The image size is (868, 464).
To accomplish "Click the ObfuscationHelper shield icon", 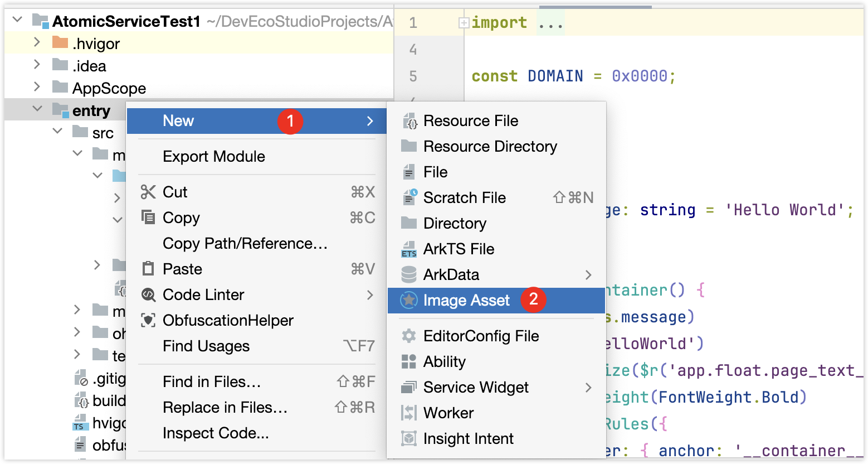I will pos(148,320).
